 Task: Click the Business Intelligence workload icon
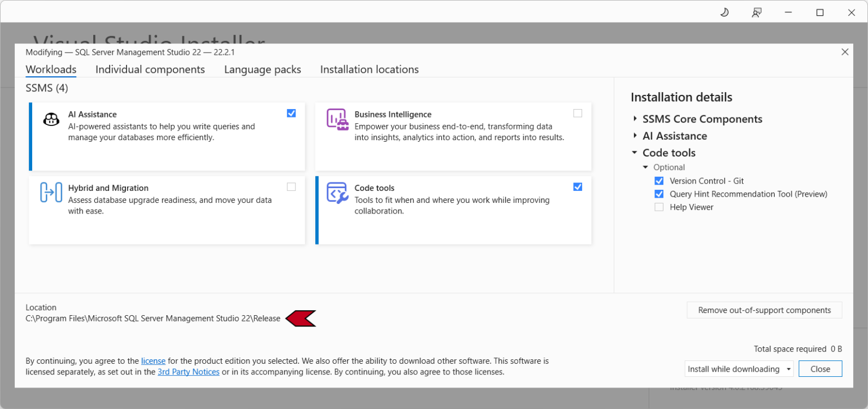pyautogui.click(x=337, y=119)
